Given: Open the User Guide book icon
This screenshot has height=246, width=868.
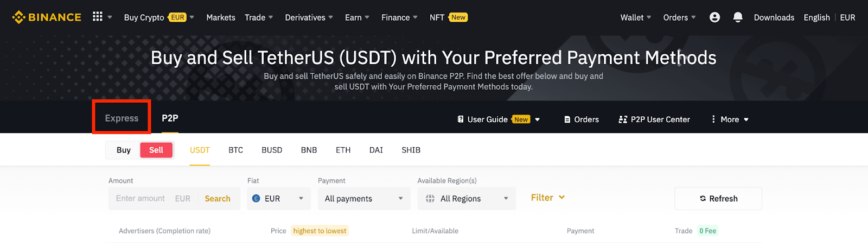Looking at the screenshot, I should point(461,119).
